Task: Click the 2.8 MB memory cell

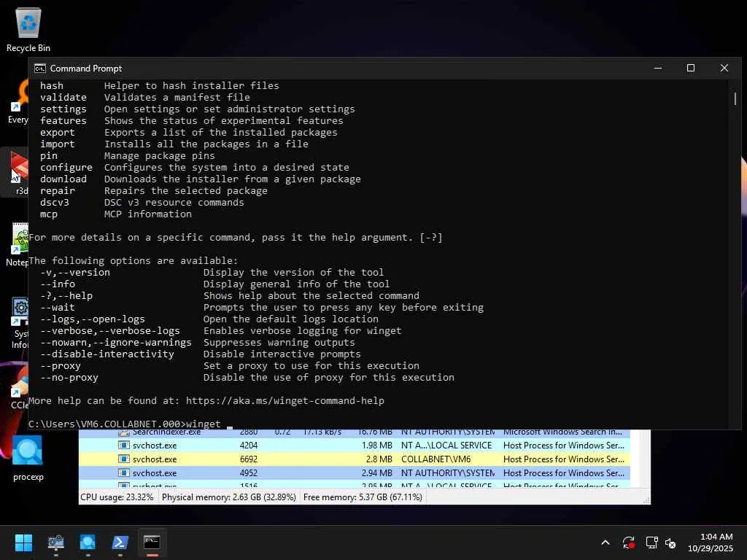Action: click(x=379, y=459)
